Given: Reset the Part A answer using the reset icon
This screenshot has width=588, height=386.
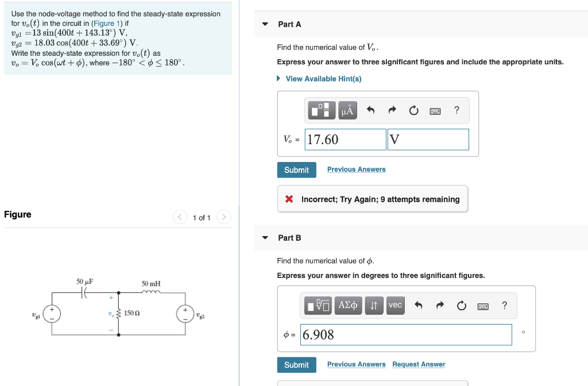Looking at the screenshot, I should 413,110.
